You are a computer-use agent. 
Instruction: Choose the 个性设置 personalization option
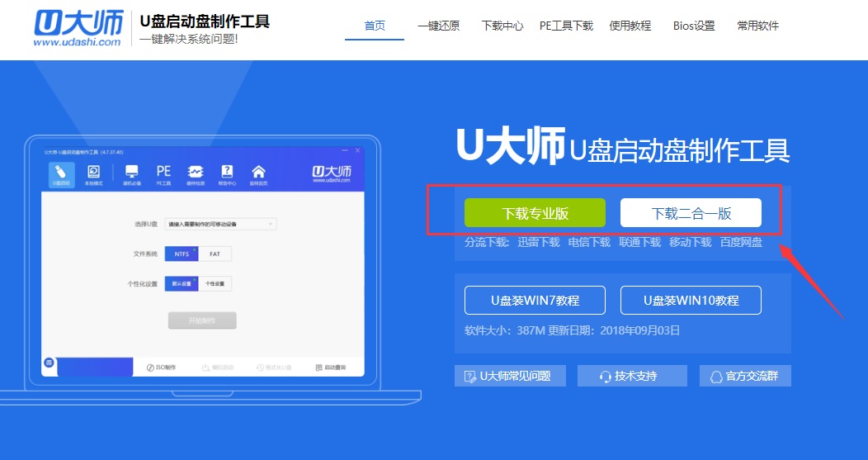[x=215, y=283]
